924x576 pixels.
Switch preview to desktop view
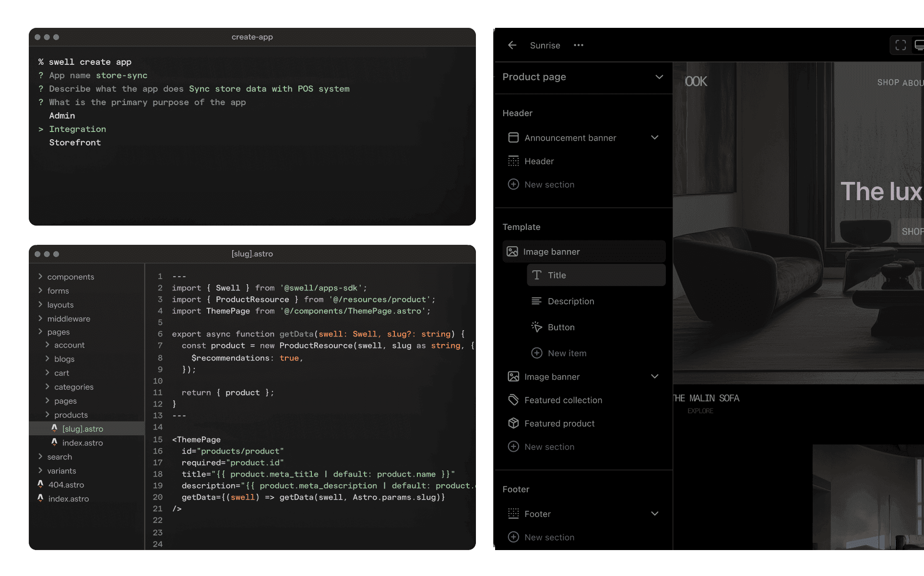coord(919,45)
